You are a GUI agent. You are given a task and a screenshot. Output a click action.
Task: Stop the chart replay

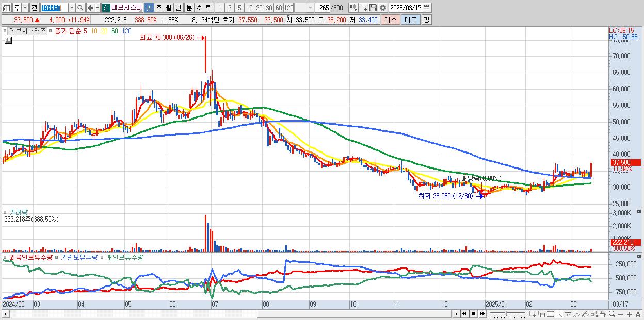pos(474,314)
